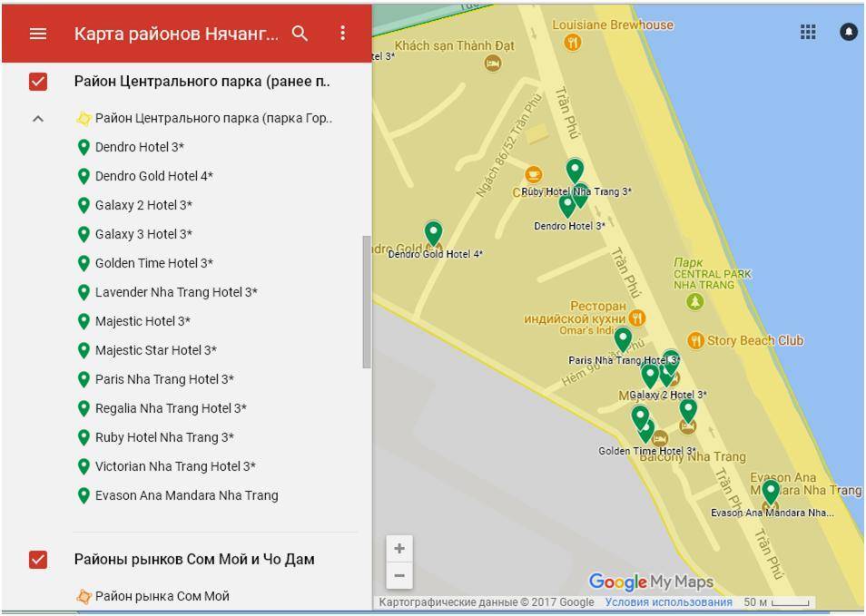Viewport: 866px width, 616px height.
Task: Click the Story Beach Club restaurant icon
Action: pos(695,340)
